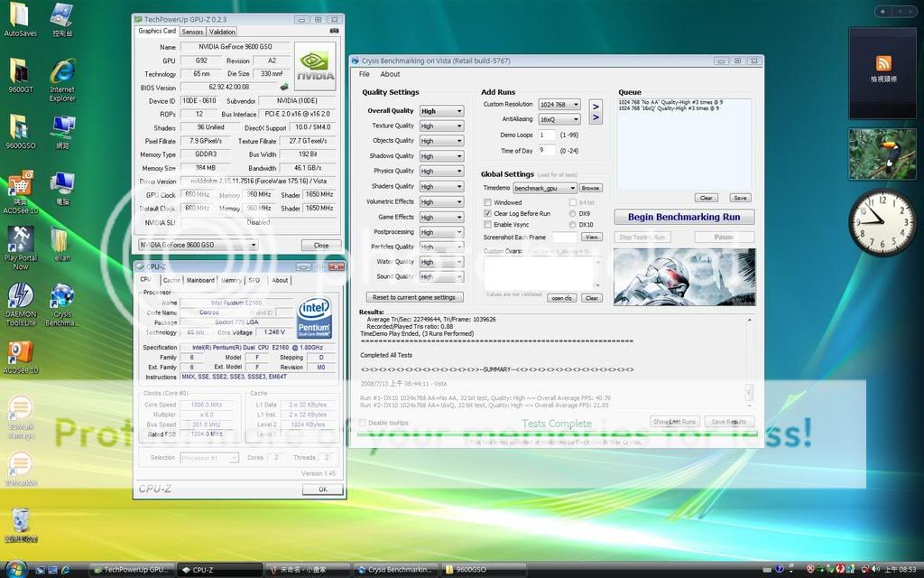The width and height of the screenshot is (924, 578).
Task: Uncheck Clear Log Before Run
Action: 488,213
